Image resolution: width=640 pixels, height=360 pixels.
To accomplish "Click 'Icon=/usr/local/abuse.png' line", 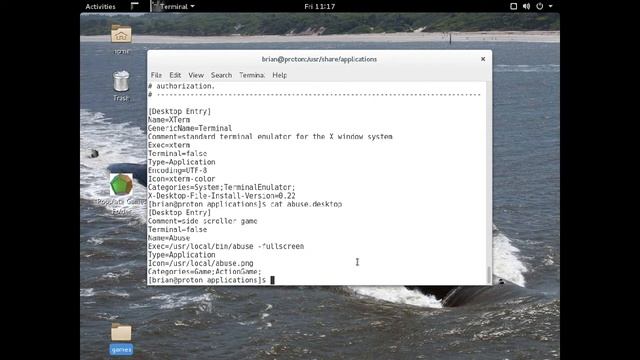I will 200,263.
